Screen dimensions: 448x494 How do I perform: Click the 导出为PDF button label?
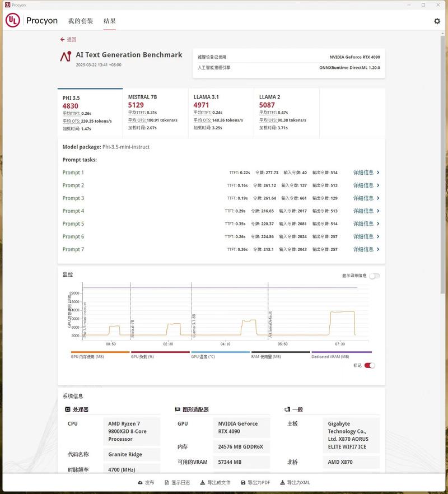tap(259, 483)
